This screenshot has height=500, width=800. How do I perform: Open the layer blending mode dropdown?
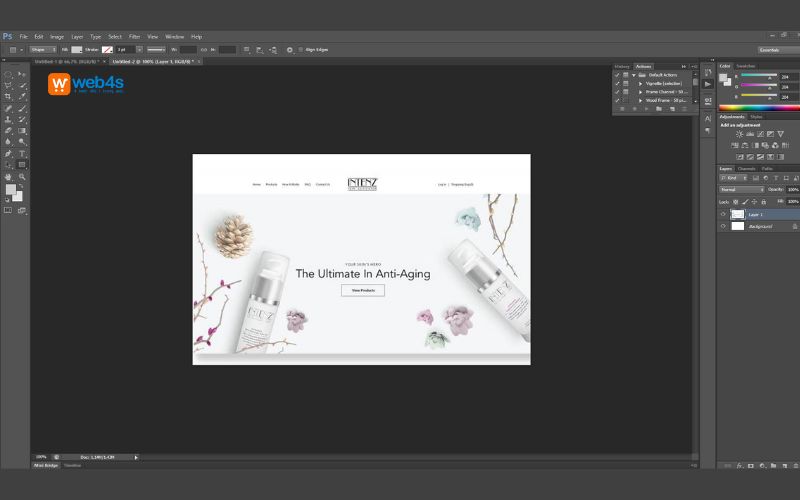click(741, 189)
